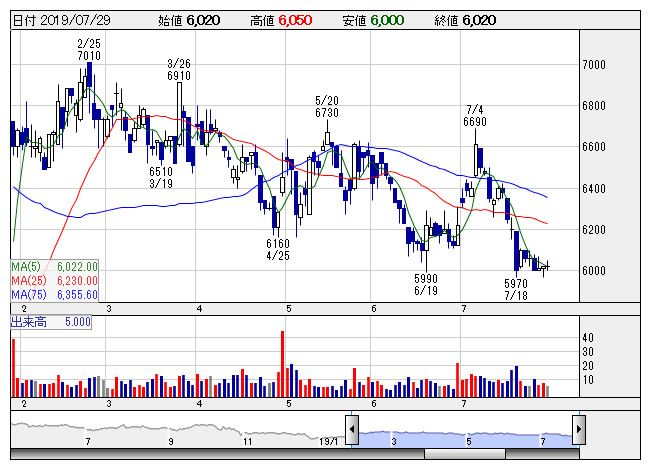
Task: Click the 6800 price axis label
Action: pyautogui.click(x=594, y=106)
